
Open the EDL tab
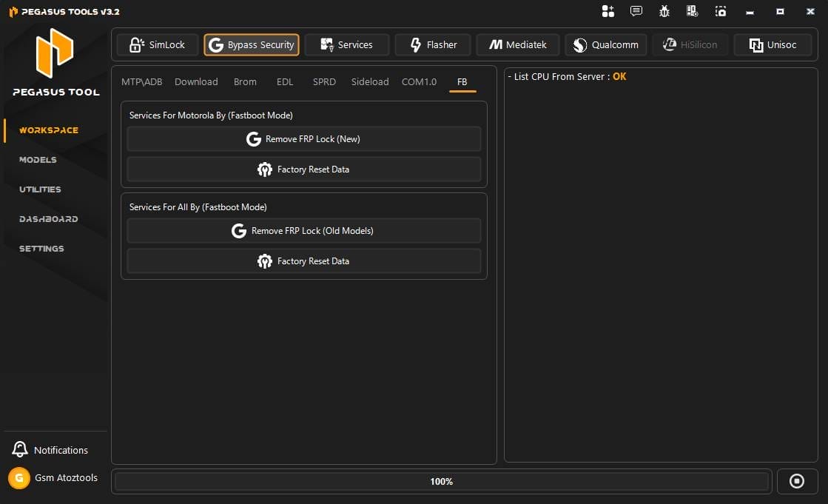point(285,82)
